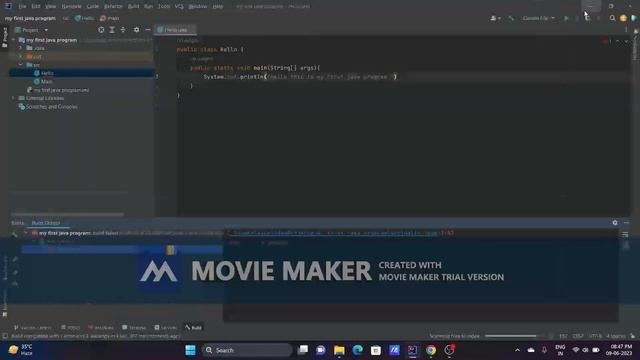Open Project panel settings gear
Viewport: 640px width, 360px height.
pos(136,30)
